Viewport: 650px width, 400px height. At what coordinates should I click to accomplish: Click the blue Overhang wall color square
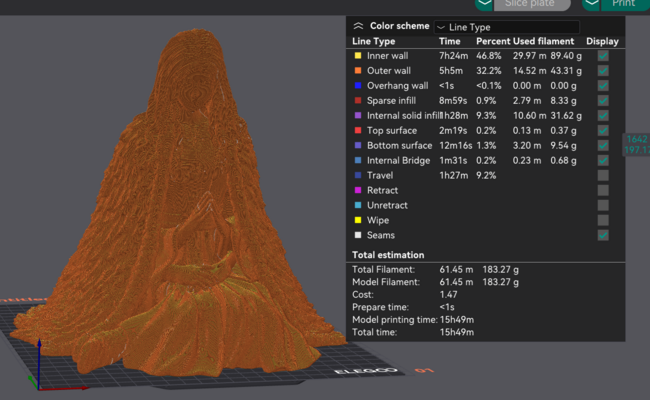click(x=358, y=86)
